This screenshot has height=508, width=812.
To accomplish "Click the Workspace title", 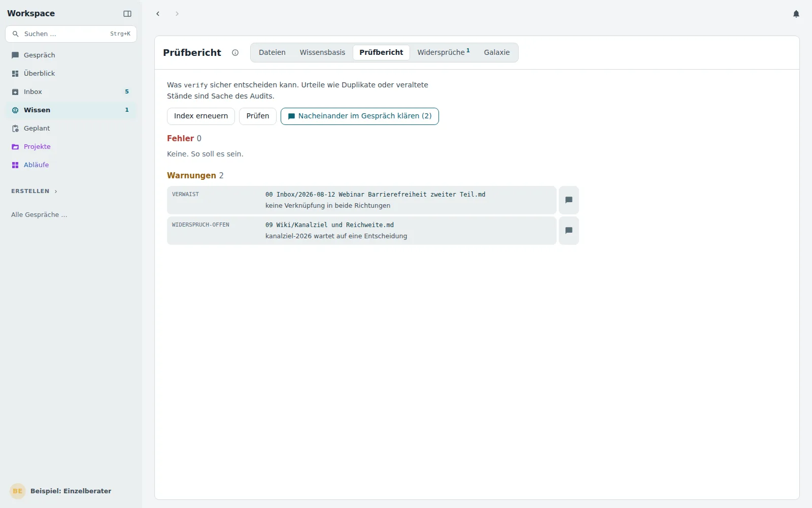I will point(31,14).
